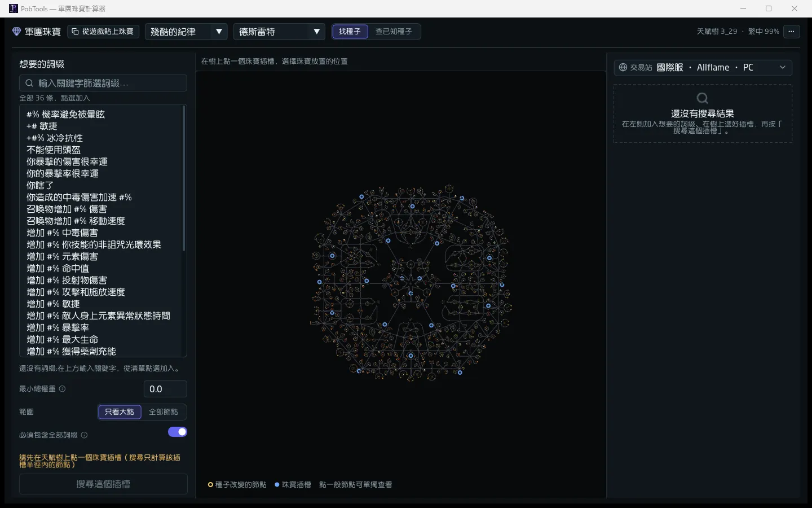The image size is (812, 508).
Task: Click the PobTools app icon in title bar
Action: point(14,8)
